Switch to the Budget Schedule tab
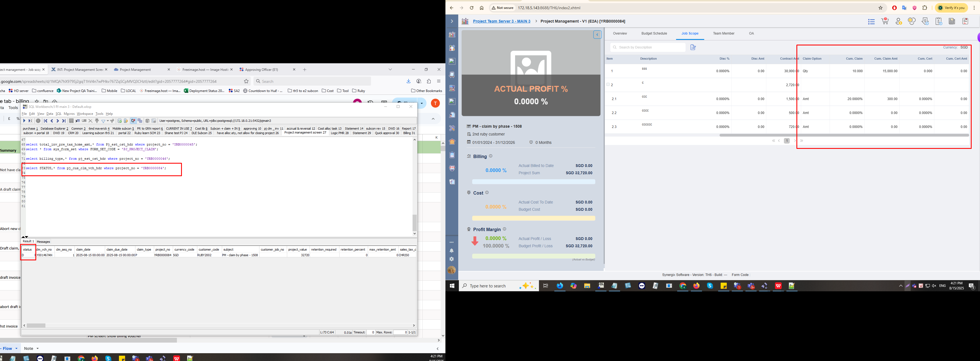This screenshot has height=361, width=980. (654, 33)
